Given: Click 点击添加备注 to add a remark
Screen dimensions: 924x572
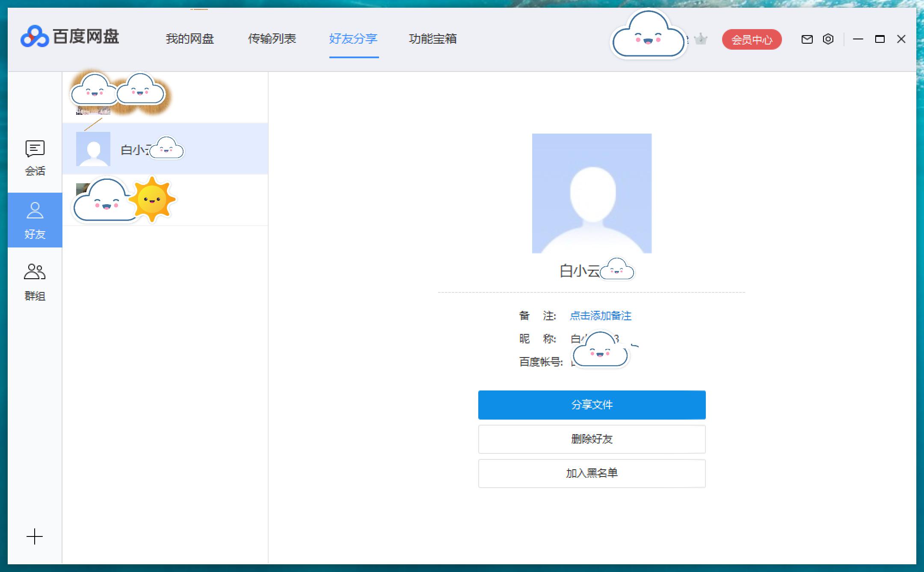Looking at the screenshot, I should (600, 316).
